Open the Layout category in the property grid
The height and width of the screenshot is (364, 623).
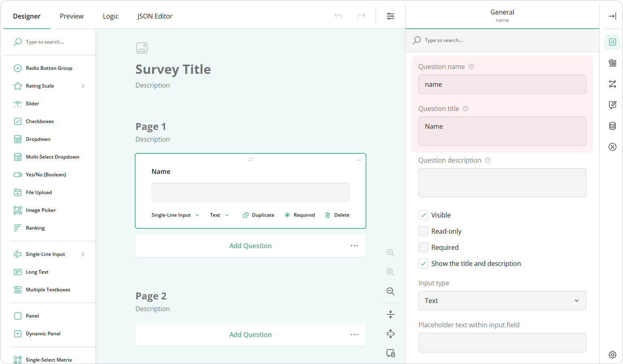(x=613, y=63)
